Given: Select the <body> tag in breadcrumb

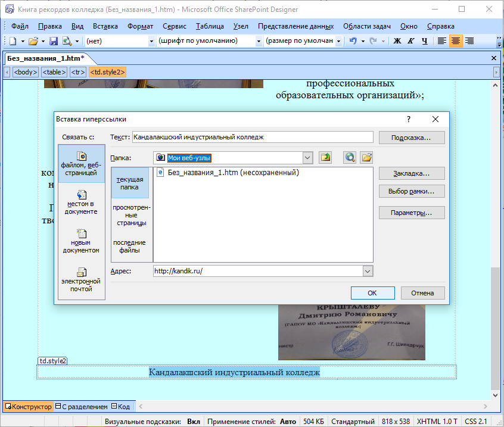Looking at the screenshot, I should (26, 72).
